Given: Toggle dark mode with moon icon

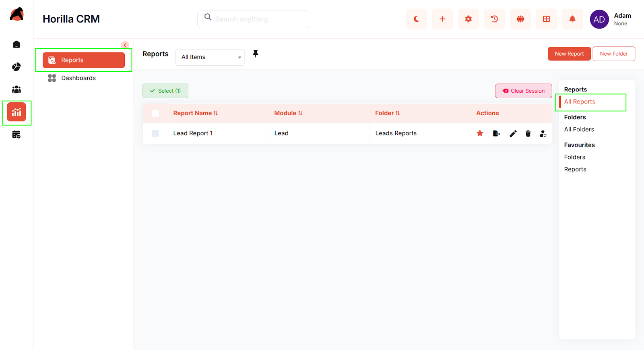Looking at the screenshot, I should point(416,19).
